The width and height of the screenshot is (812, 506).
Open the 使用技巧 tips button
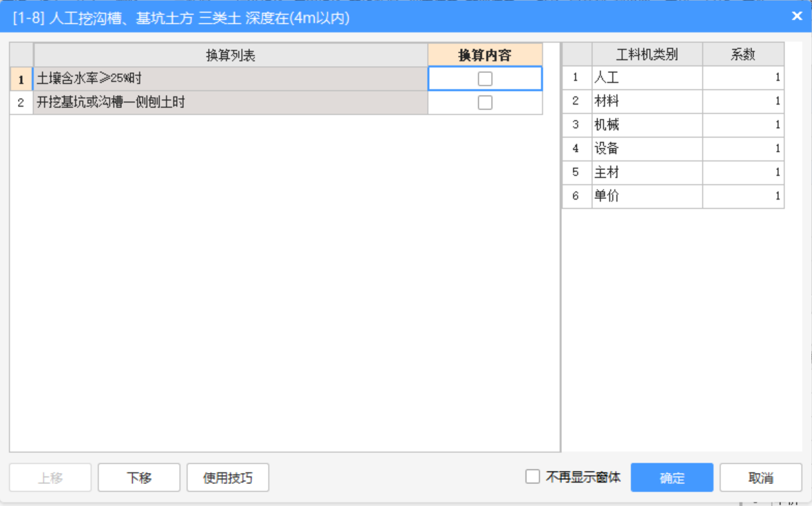pos(227,478)
